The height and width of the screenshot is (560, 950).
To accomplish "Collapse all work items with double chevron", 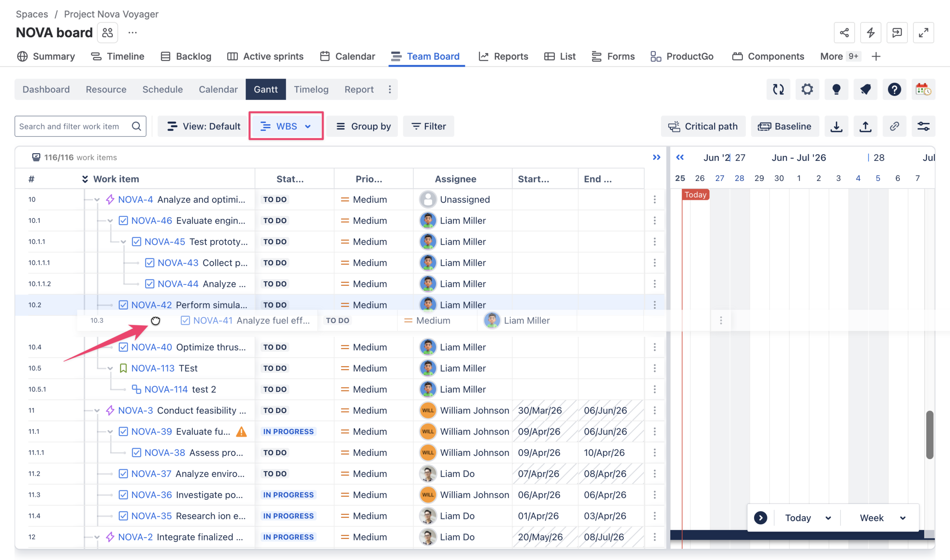I will tap(85, 179).
